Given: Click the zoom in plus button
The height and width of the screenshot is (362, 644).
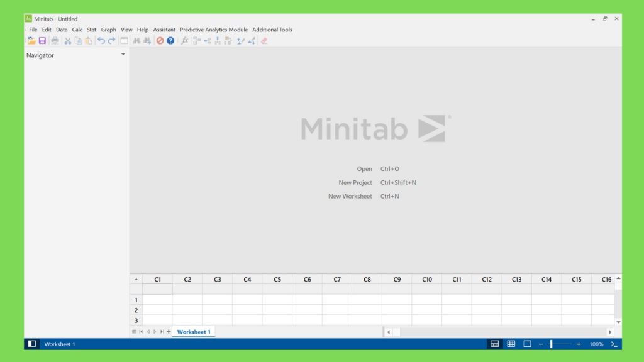Looking at the screenshot, I should (579, 344).
